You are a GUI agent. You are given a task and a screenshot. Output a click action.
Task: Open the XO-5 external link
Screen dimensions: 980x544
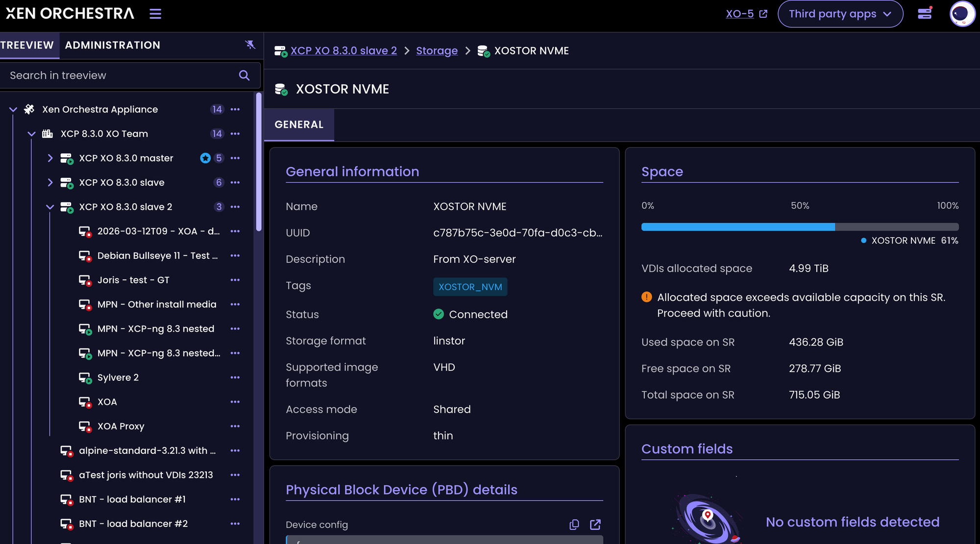point(747,14)
